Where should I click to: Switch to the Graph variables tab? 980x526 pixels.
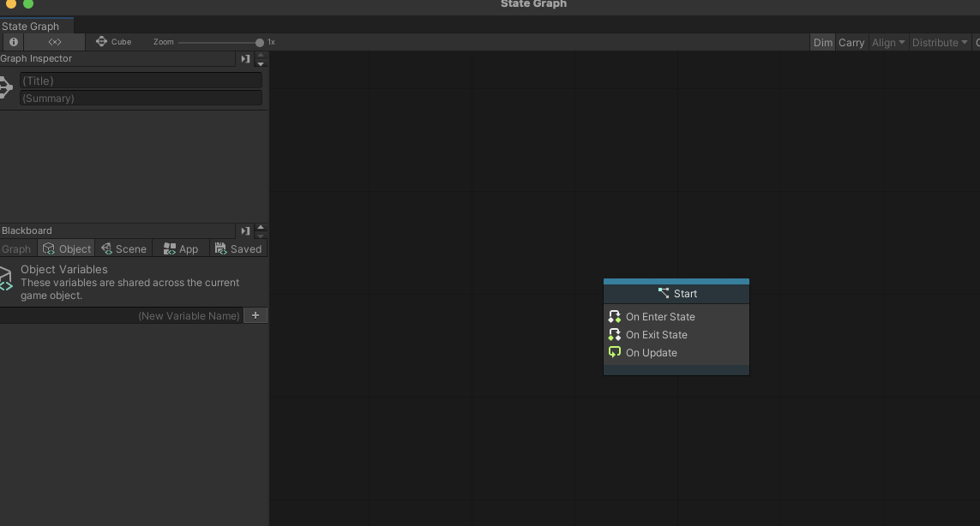[17, 248]
